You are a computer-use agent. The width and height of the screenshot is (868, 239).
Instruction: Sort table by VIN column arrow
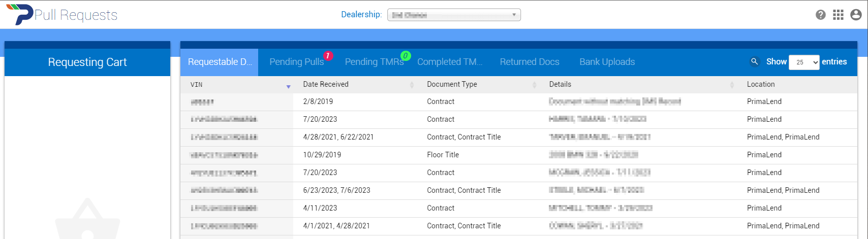pos(288,87)
